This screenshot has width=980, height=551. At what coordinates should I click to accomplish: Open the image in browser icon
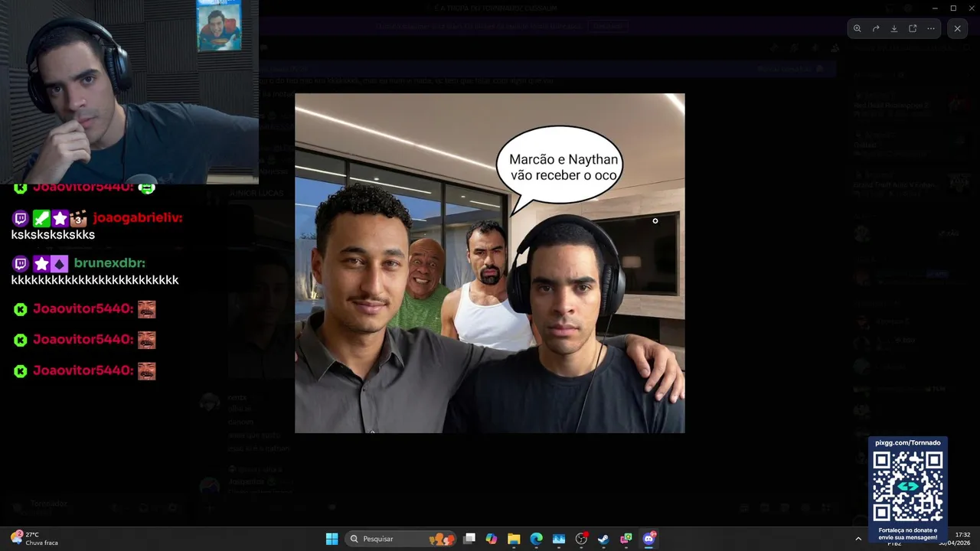913,28
